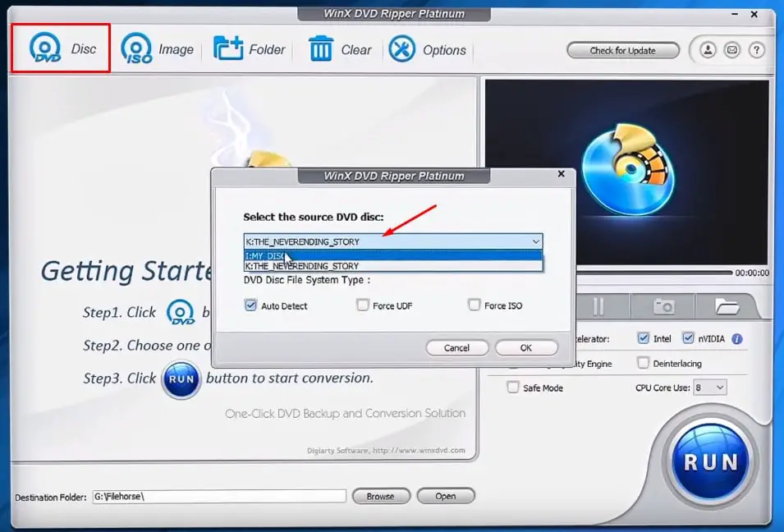
Task: Click the hardware accelerator info icon
Action: [737, 339]
